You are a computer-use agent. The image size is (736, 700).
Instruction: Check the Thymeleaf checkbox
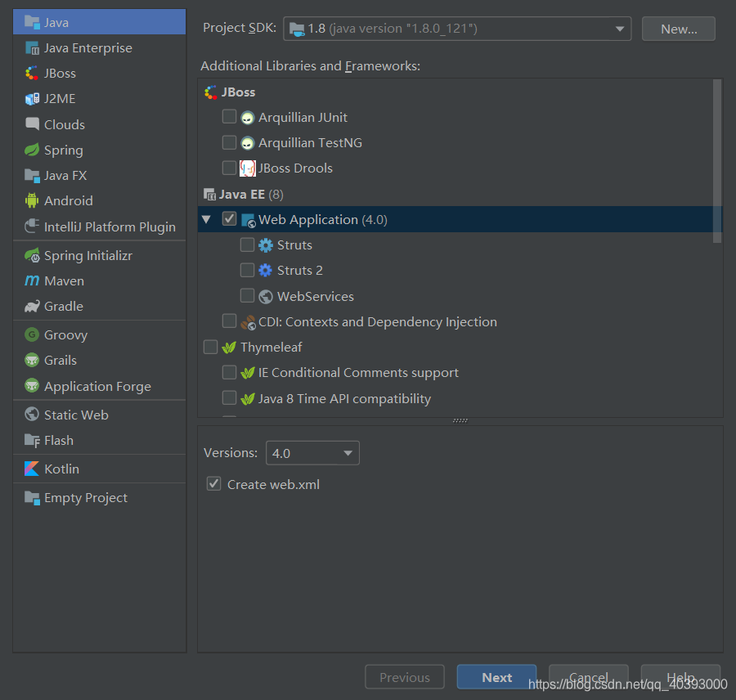pyautogui.click(x=210, y=347)
